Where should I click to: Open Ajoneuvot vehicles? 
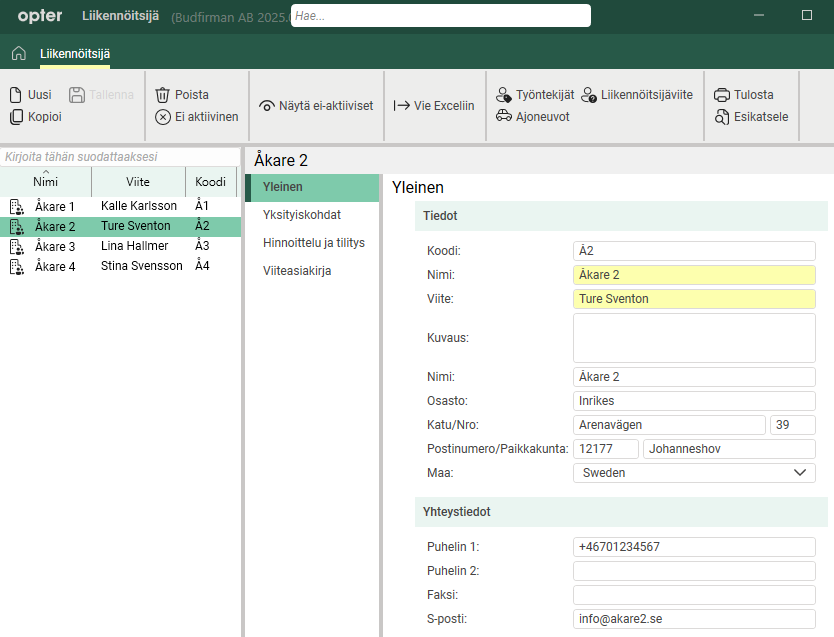coord(533,117)
